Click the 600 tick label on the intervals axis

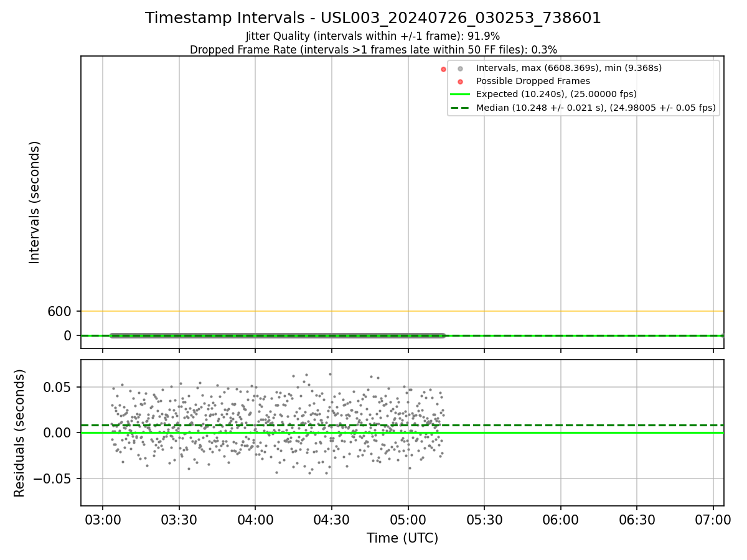pos(60,311)
